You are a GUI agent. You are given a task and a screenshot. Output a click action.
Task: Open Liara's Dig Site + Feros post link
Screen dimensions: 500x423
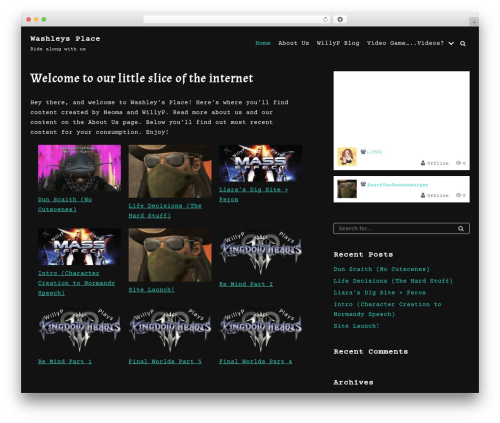(253, 194)
